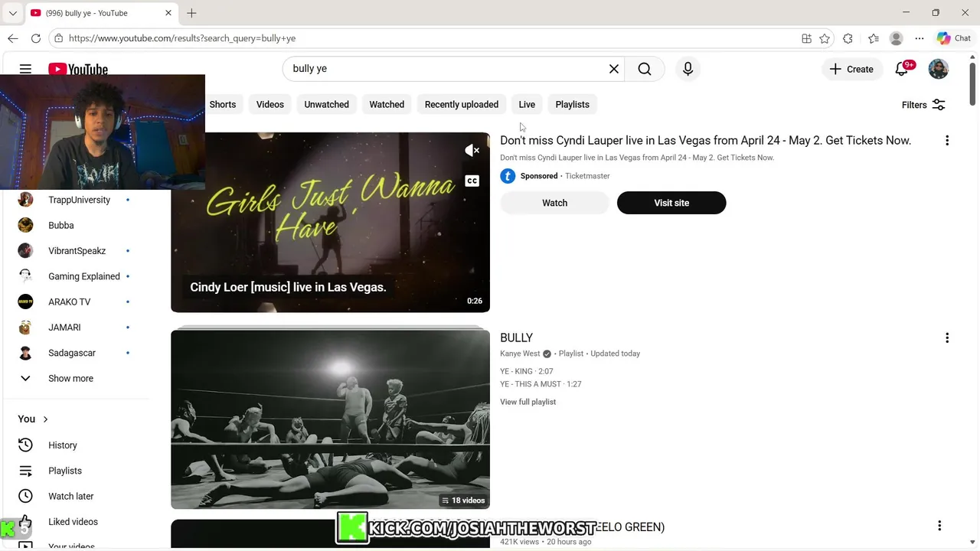Unmute the Cyndi Lauper ad preview
Screen dimensions: 980x551
click(x=472, y=151)
